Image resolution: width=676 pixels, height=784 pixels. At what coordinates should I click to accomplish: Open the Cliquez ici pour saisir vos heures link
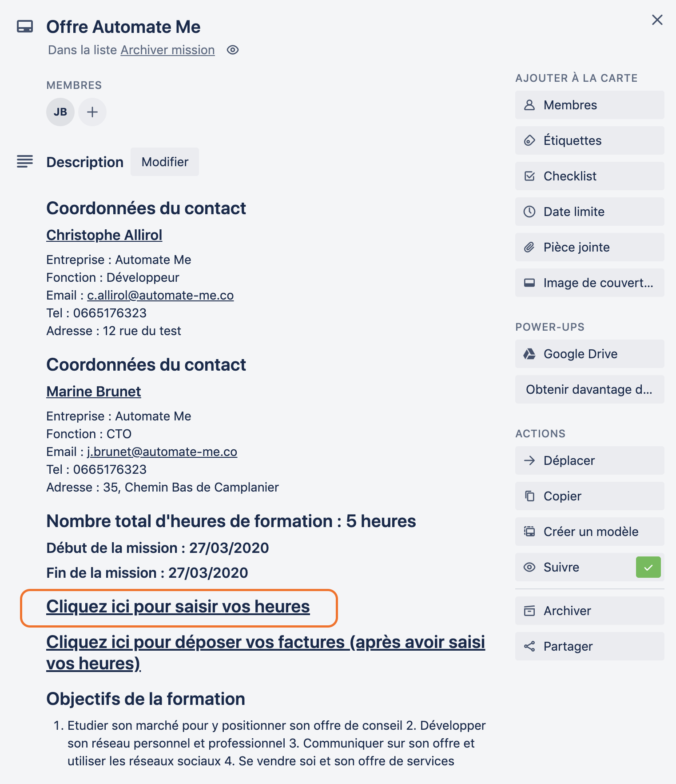pyautogui.click(x=178, y=607)
